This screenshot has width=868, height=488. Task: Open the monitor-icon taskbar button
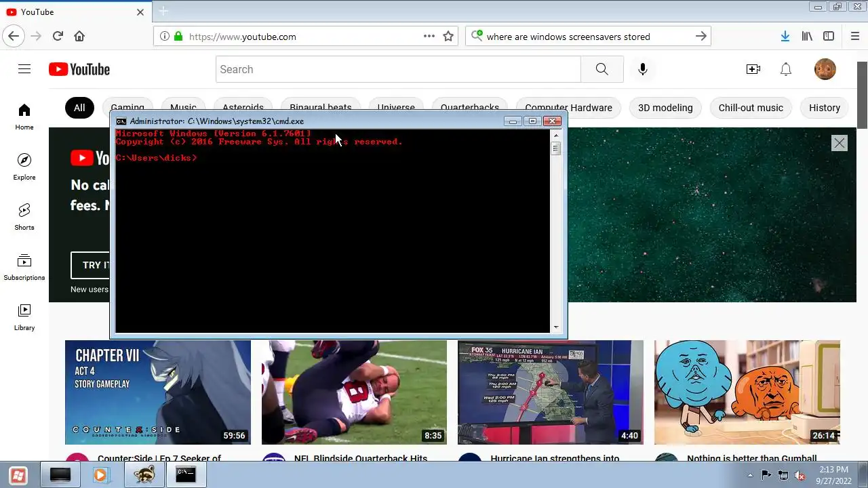point(60,475)
